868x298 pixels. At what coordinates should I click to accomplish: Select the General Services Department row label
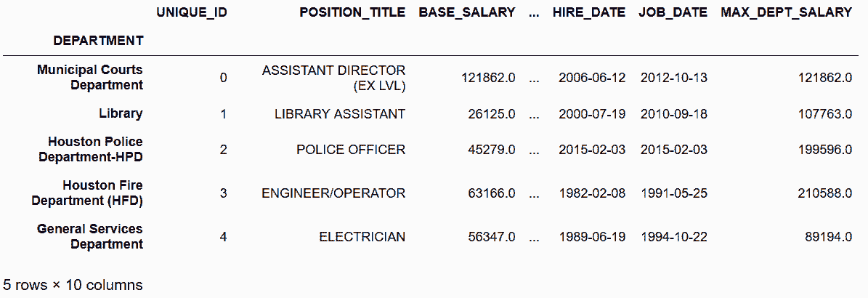pos(90,236)
